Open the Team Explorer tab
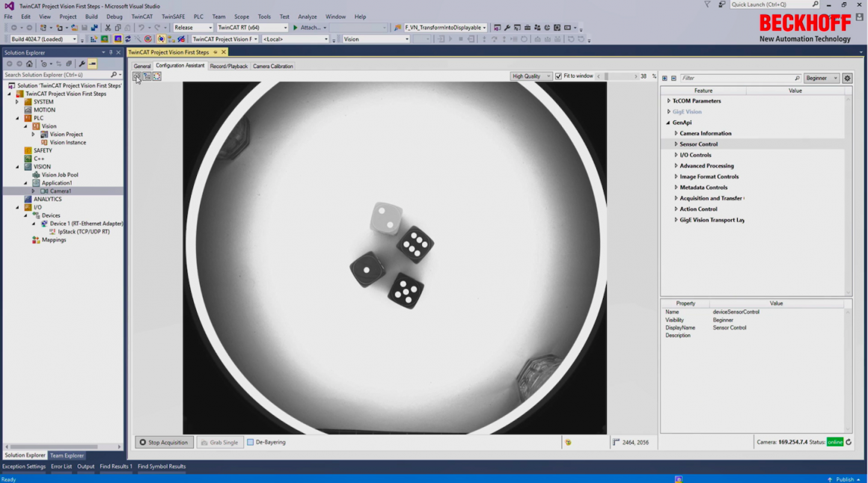Screen dimensions: 868x483 (x=67, y=455)
